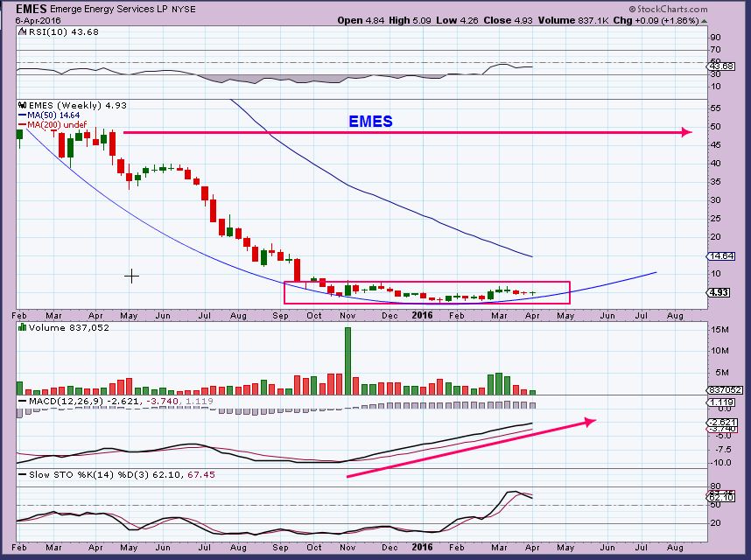Click the 67.45 %D value in the stochastic legend

(x=201, y=475)
